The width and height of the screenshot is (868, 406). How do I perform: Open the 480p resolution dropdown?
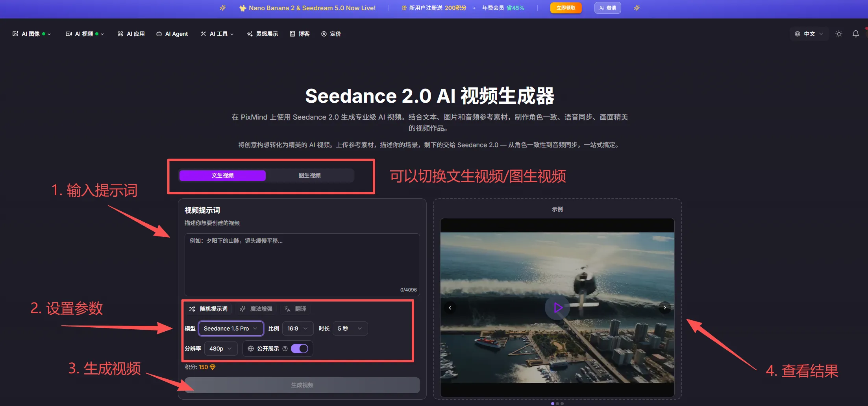tap(221, 349)
